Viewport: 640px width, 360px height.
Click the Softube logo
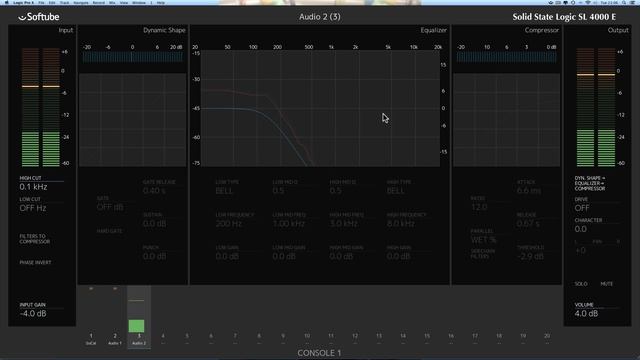[x=39, y=17]
